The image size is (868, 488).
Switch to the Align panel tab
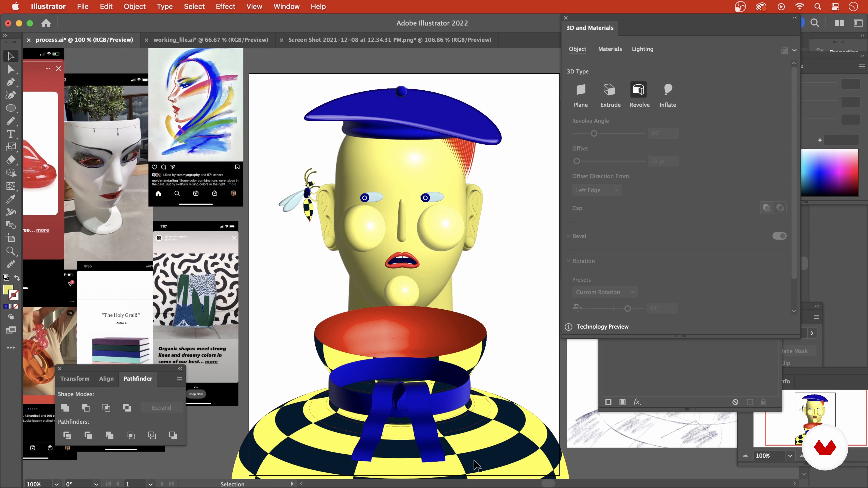(106, 379)
